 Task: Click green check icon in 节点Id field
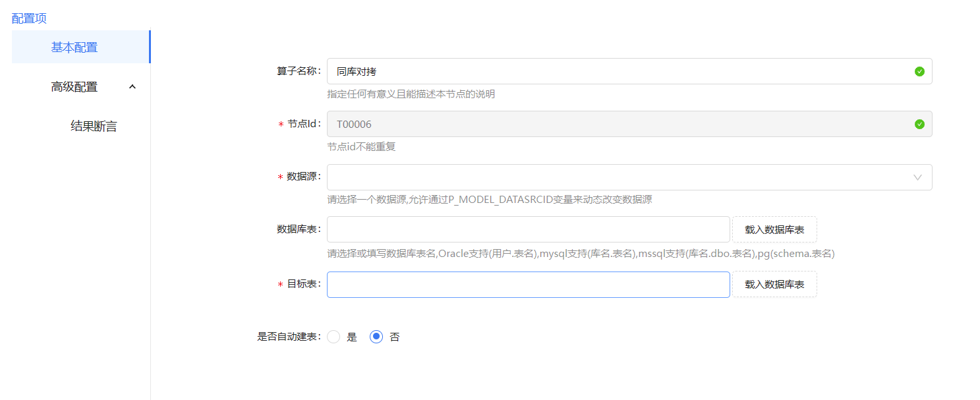pos(919,124)
